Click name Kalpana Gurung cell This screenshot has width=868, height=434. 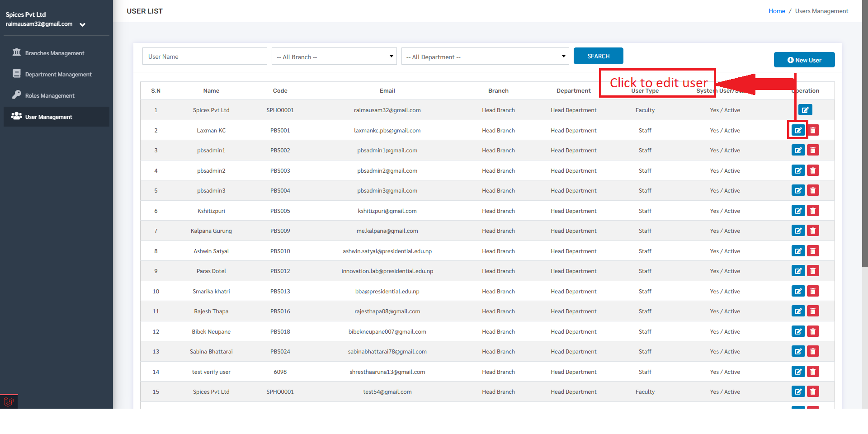click(x=211, y=231)
